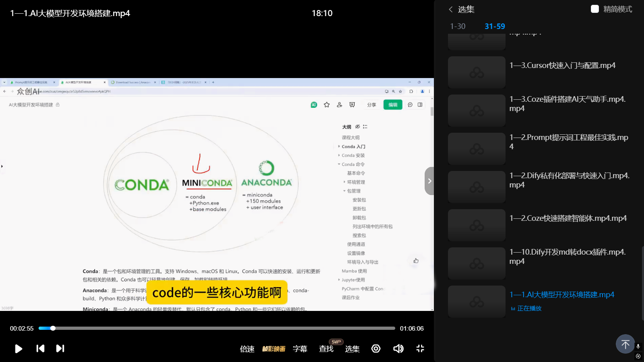
Task: Skip to previous video
Action: pos(40,349)
